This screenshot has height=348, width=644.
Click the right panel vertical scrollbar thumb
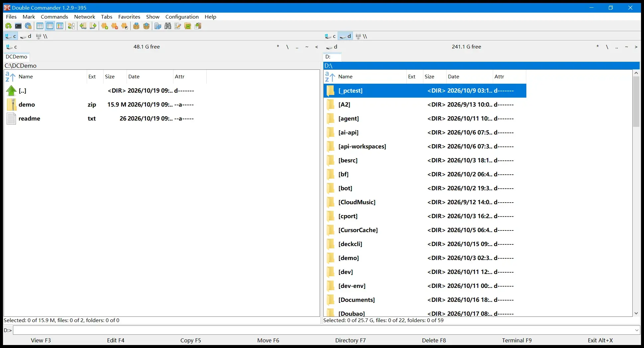(x=636, y=102)
